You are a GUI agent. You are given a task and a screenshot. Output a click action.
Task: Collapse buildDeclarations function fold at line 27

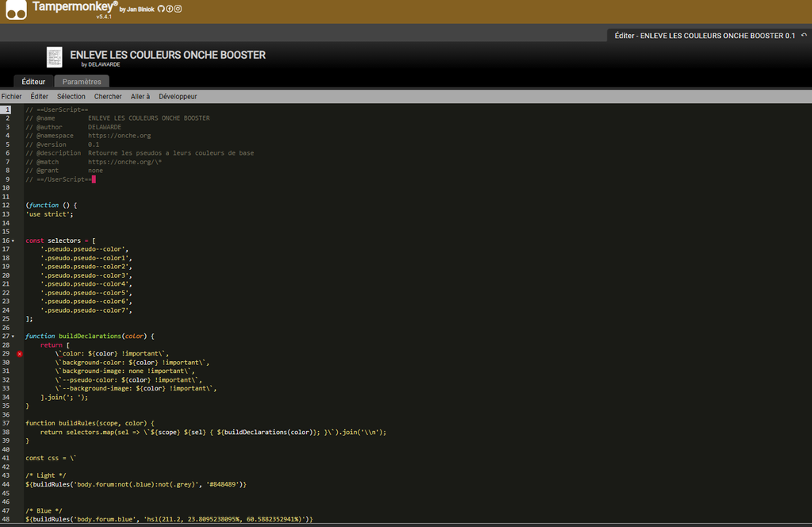(x=13, y=337)
